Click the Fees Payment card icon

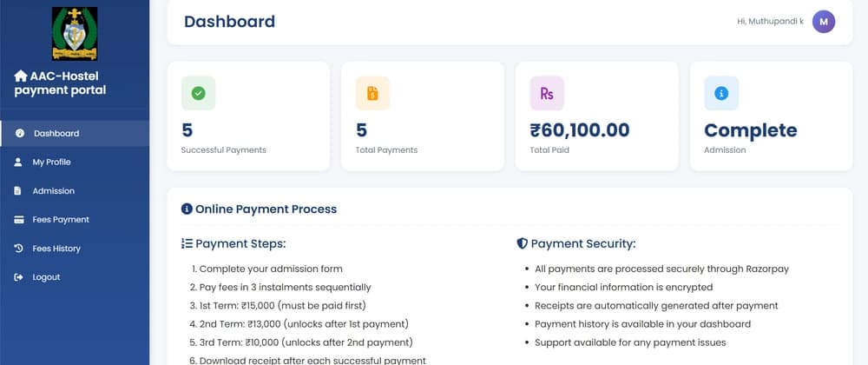(19, 220)
